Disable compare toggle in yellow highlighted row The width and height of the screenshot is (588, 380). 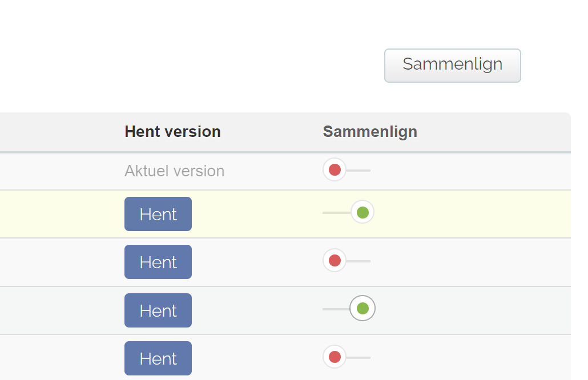click(x=348, y=213)
